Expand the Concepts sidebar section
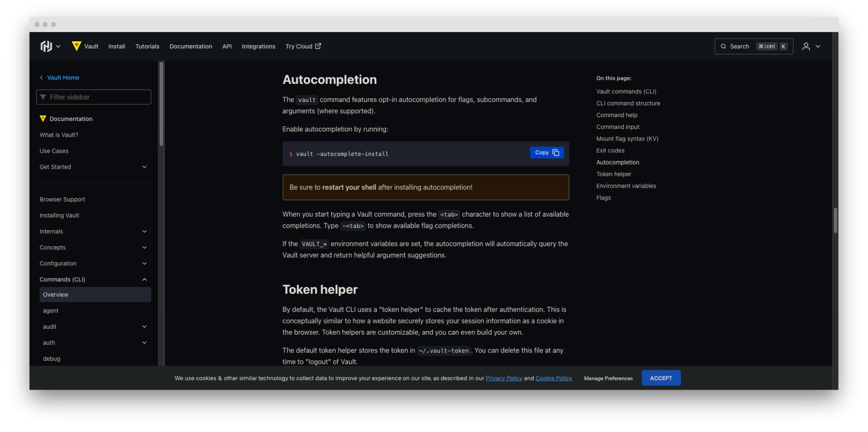This screenshot has width=868, height=432. [145, 247]
